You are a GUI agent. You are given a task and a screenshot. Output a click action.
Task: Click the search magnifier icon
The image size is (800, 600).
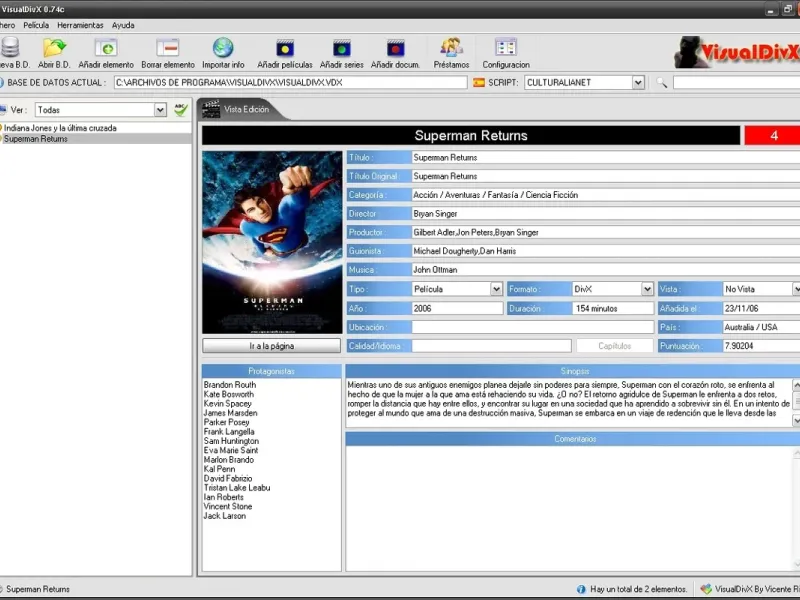[x=661, y=83]
